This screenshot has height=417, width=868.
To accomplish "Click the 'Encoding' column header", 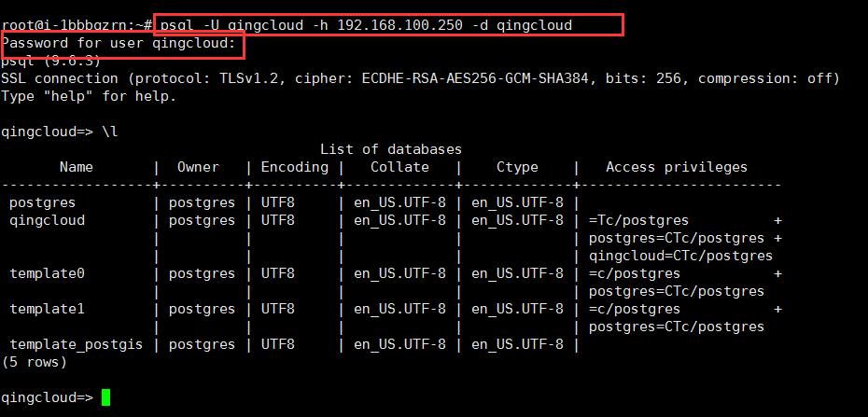I will (295, 167).
